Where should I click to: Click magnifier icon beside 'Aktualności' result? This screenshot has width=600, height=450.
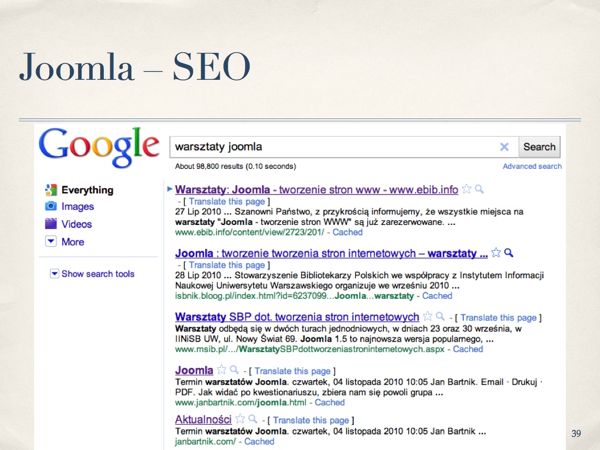coord(251,421)
